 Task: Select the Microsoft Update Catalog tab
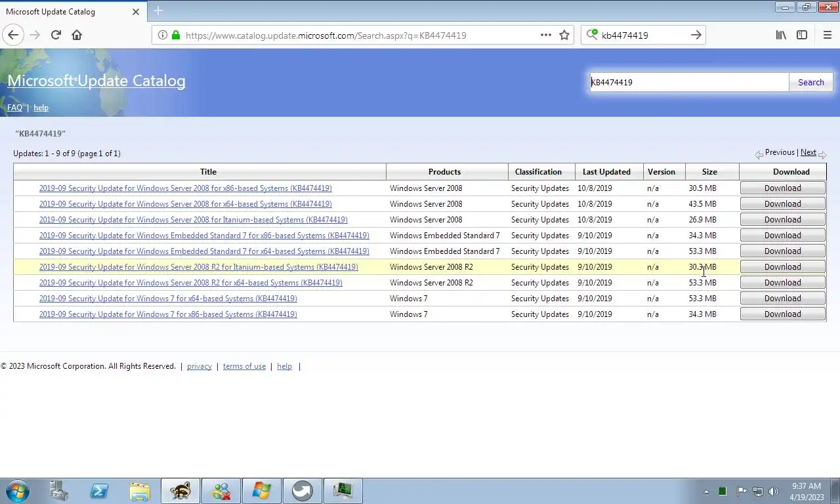coord(72,11)
